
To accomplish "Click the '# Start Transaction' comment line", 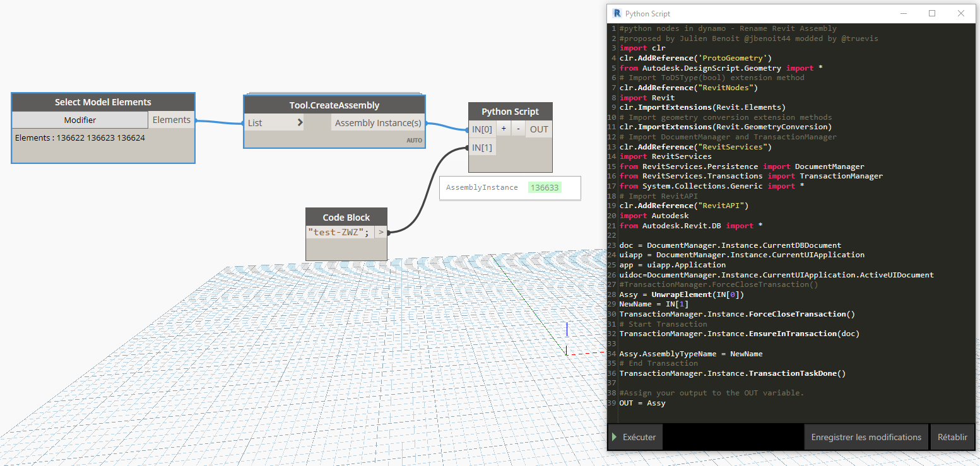I will click(x=663, y=324).
